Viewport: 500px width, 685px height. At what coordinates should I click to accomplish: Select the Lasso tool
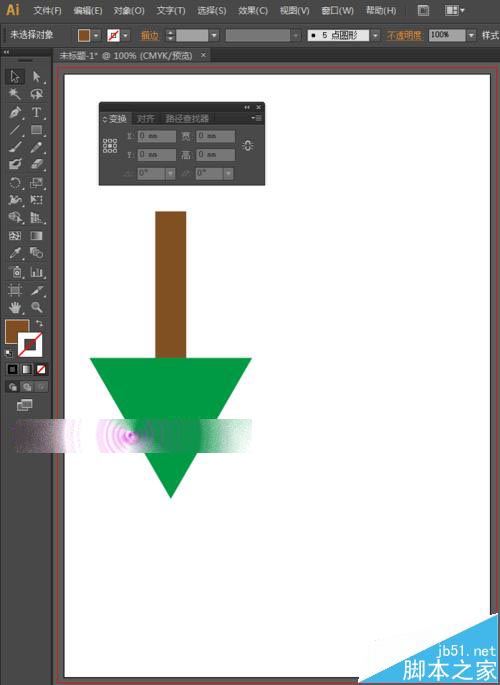36,94
